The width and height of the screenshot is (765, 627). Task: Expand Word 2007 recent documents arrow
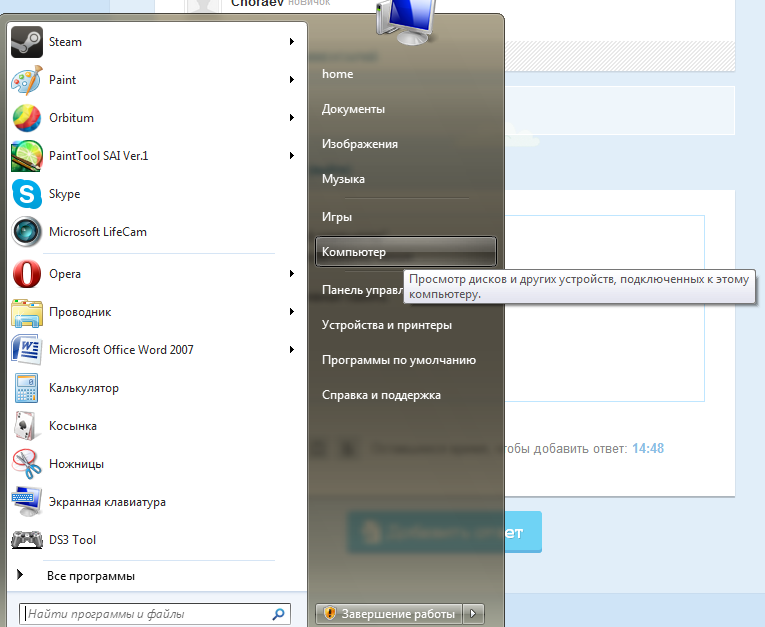(292, 350)
